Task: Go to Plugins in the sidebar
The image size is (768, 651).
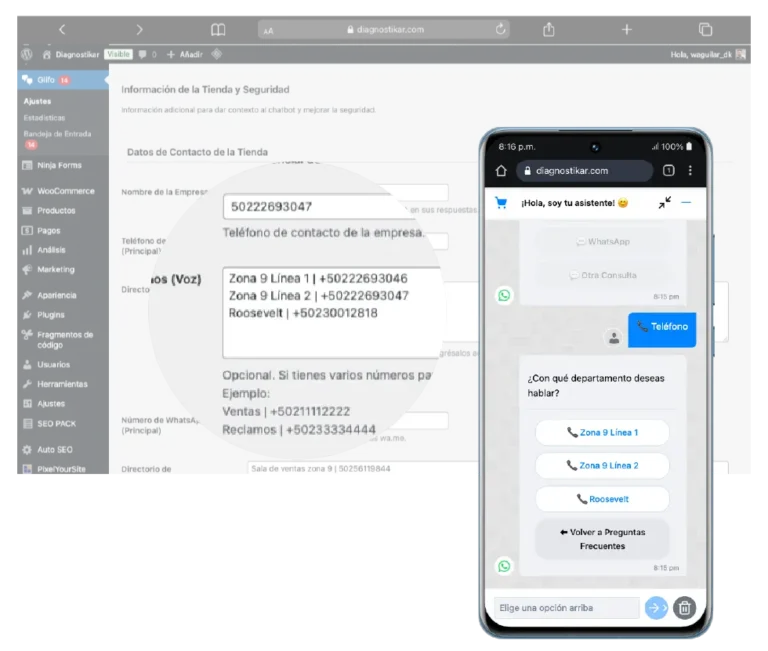Action: pos(51,315)
